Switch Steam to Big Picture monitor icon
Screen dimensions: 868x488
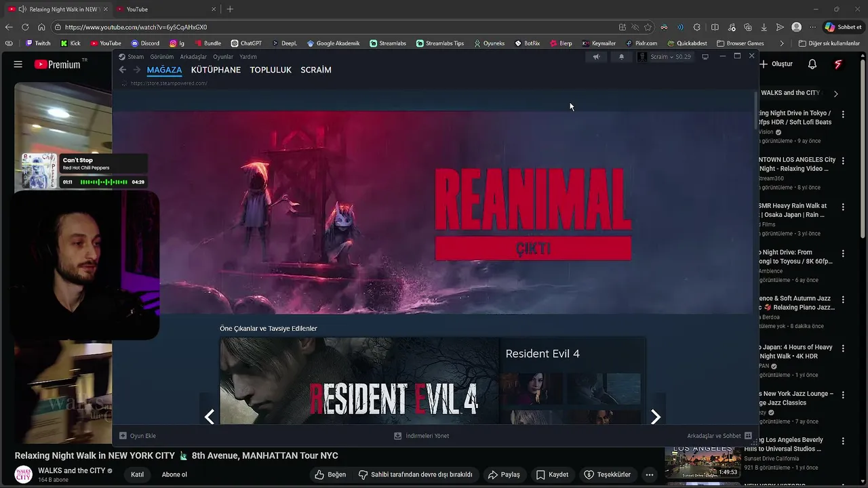(x=705, y=57)
